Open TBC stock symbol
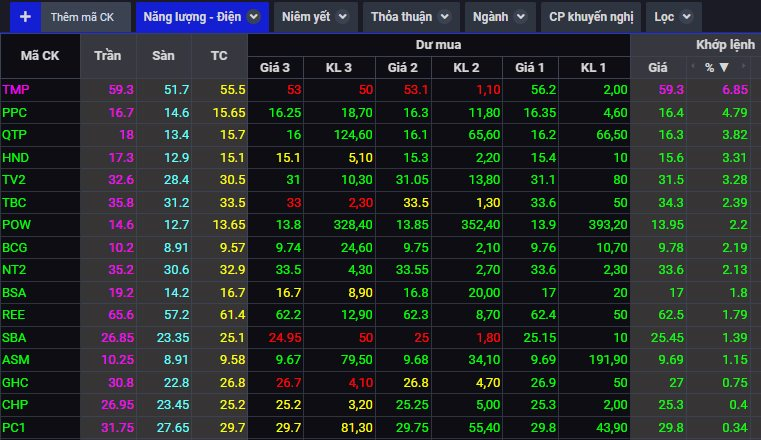 (x=15, y=203)
